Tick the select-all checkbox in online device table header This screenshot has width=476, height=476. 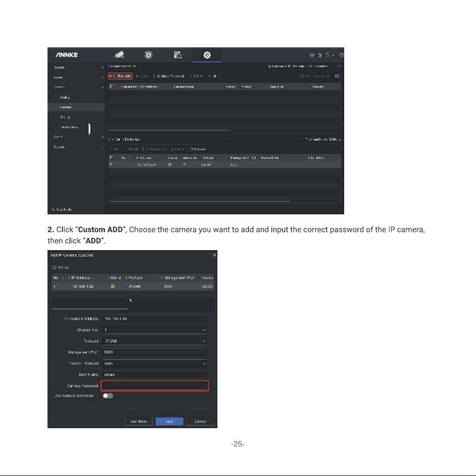112,157
